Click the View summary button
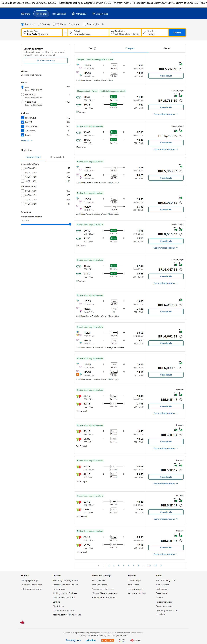The width and height of the screenshot is (207, 644). [45, 61]
